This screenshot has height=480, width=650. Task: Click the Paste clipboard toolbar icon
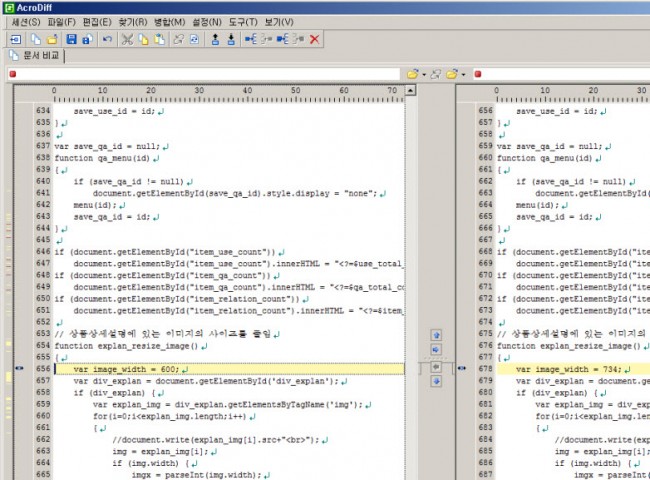[x=161, y=39]
